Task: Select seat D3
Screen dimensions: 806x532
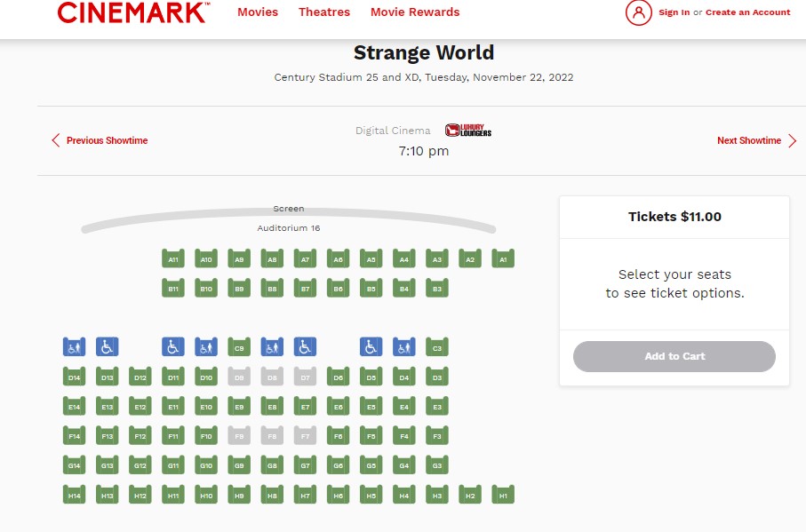Action: tap(436, 377)
